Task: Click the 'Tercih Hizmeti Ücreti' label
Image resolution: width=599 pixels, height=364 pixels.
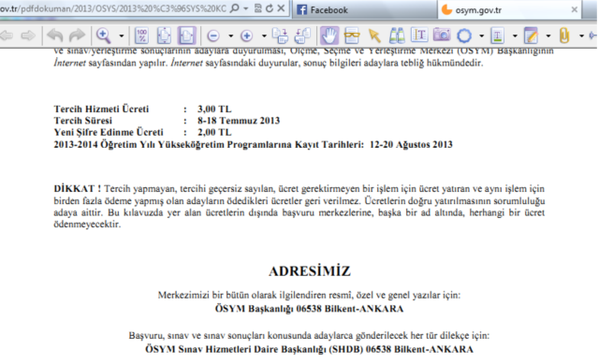Action: tap(101, 109)
